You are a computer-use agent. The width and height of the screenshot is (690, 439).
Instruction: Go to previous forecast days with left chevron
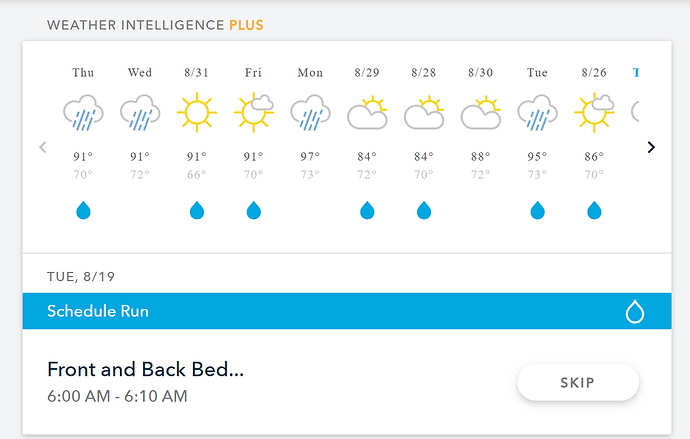(x=43, y=147)
